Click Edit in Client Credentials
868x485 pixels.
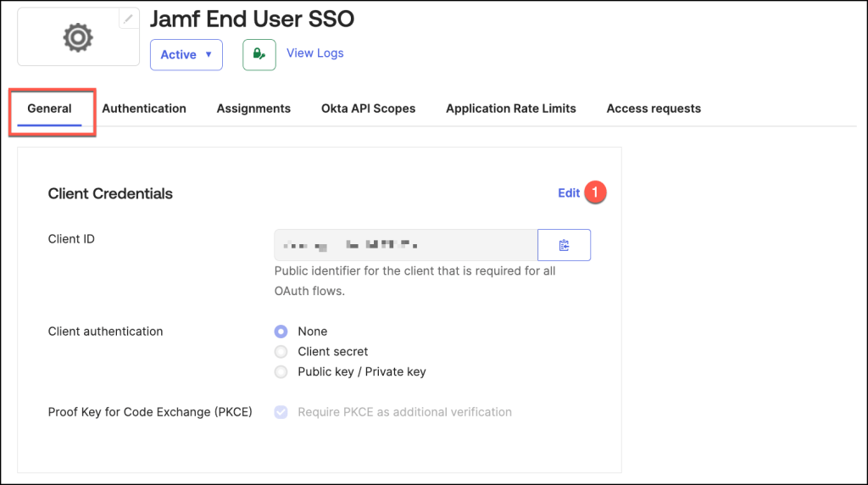569,193
